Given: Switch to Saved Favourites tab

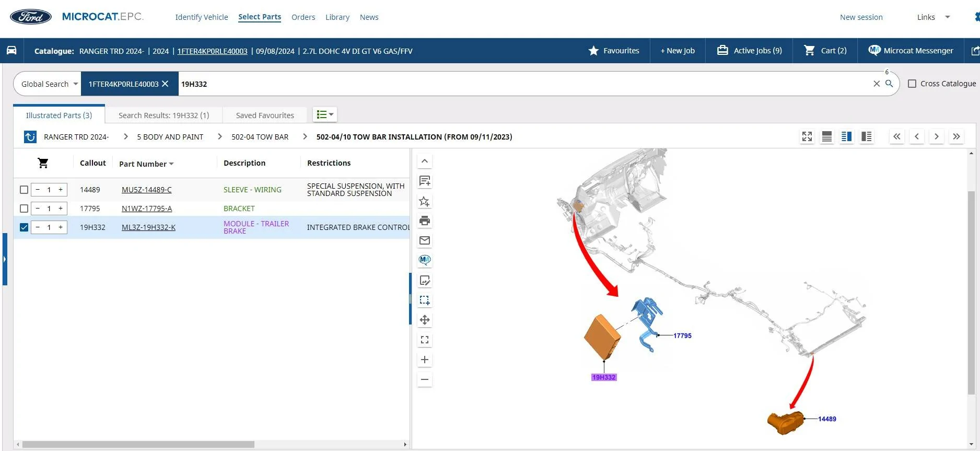Looking at the screenshot, I should pyautogui.click(x=265, y=115).
